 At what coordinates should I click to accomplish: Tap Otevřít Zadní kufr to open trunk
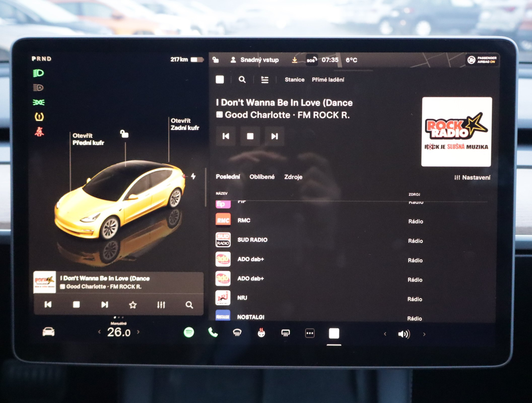(x=185, y=124)
